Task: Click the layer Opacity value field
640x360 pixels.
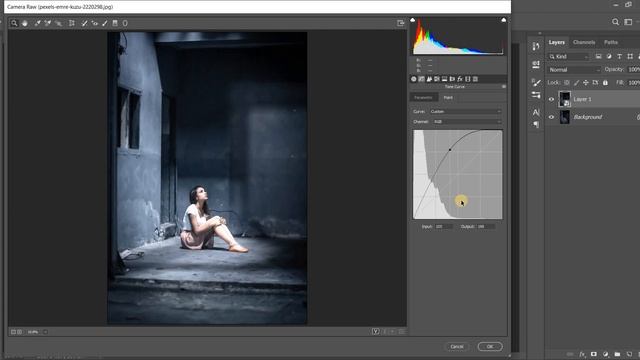Action: (x=634, y=69)
